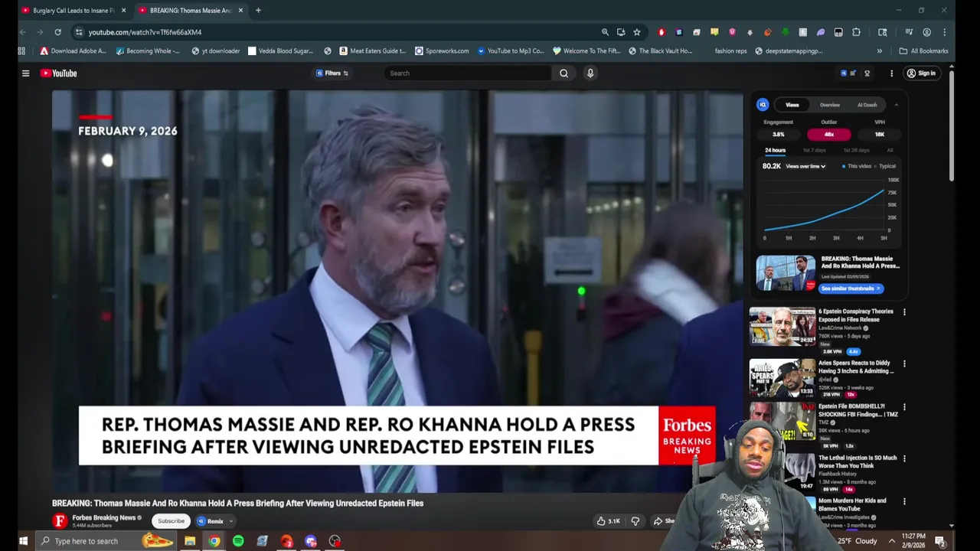Open the All Bookmarks folder
The height and width of the screenshot is (551, 980).
pos(923,51)
